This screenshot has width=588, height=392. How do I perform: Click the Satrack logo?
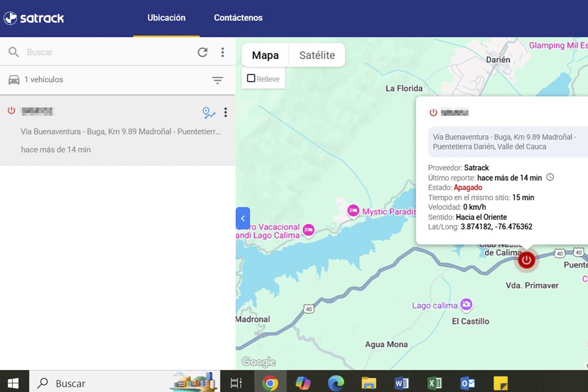(34, 18)
